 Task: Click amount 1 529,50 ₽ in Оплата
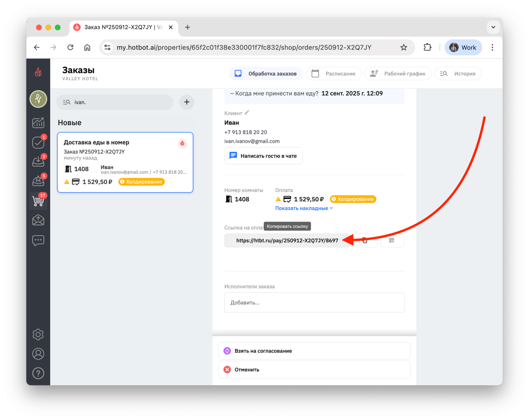click(309, 199)
